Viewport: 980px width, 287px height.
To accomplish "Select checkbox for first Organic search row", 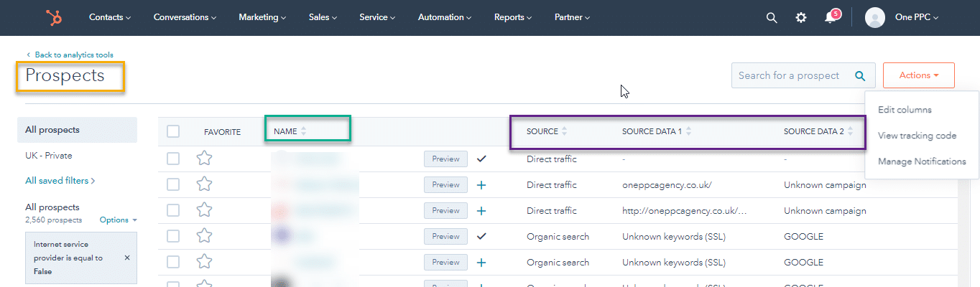I will click(173, 237).
